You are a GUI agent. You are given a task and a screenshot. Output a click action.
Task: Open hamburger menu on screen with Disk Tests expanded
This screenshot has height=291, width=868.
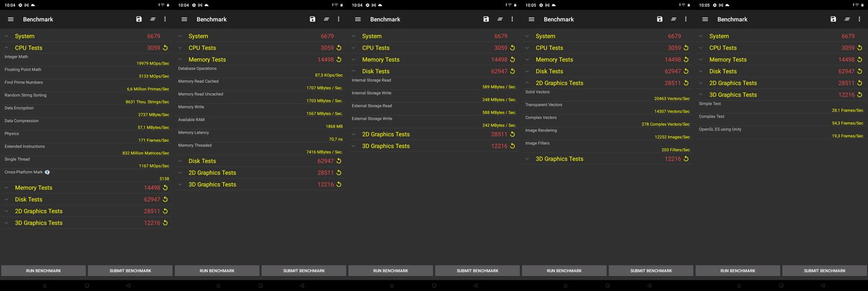[358, 19]
